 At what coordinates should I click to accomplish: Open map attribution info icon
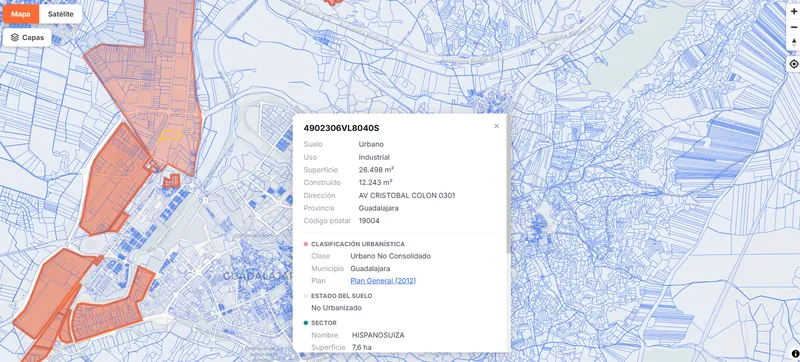click(795, 353)
